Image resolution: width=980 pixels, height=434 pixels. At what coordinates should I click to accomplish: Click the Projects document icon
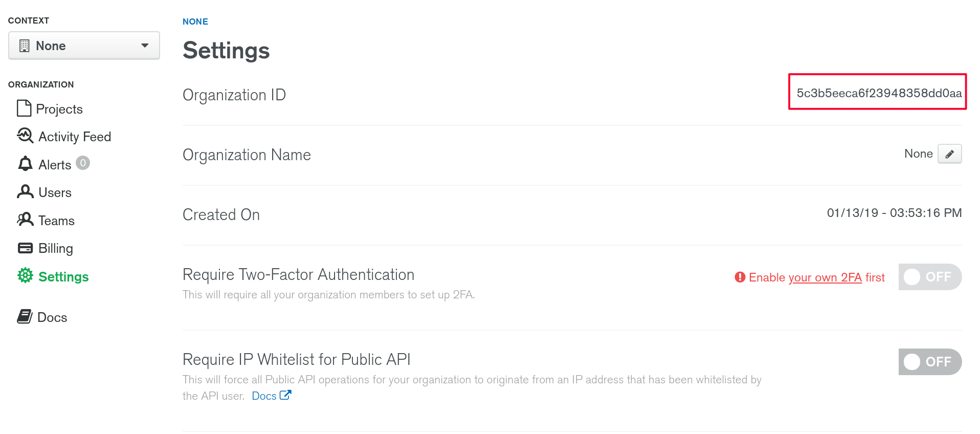click(24, 108)
